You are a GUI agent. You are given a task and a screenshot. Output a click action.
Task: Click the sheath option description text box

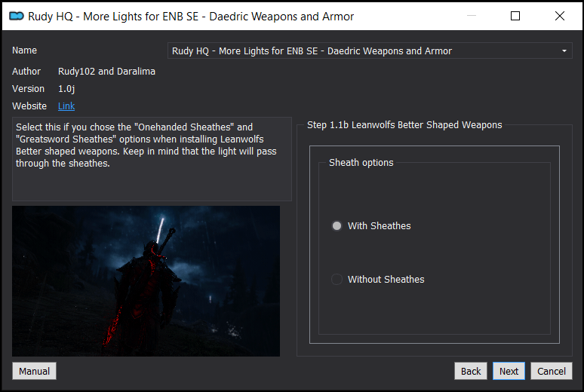tap(152, 159)
